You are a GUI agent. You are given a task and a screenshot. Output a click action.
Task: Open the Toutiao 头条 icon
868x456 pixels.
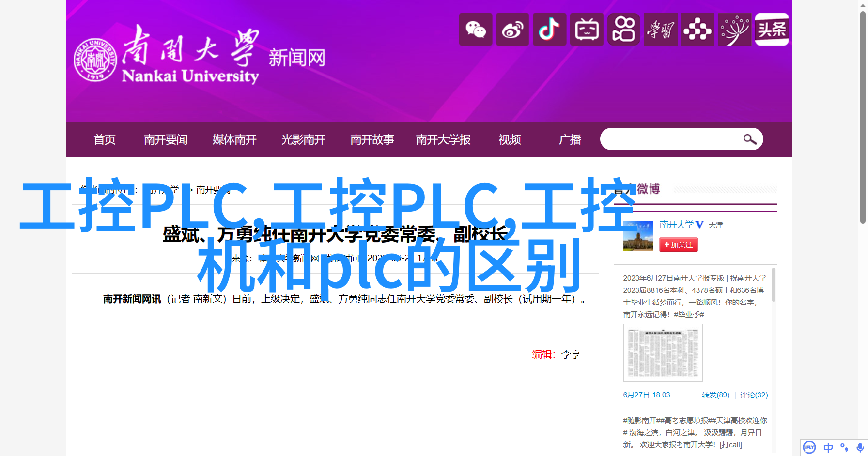point(772,30)
